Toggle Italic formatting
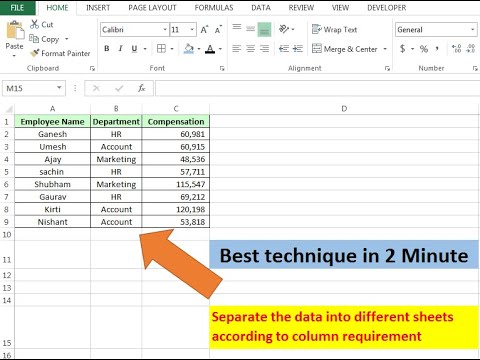This screenshot has height=360, width=480. click(x=120, y=49)
